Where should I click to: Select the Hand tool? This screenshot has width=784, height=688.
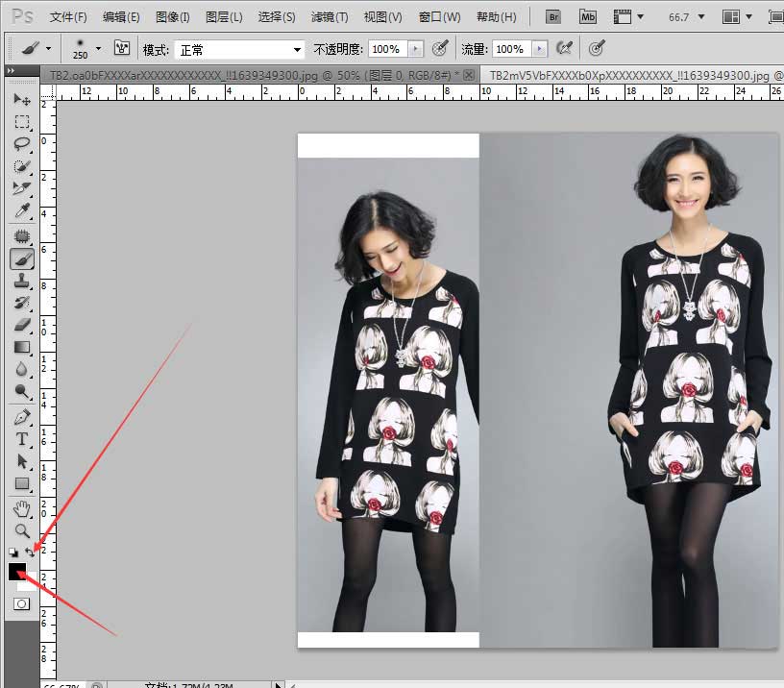(x=21, y=509)
